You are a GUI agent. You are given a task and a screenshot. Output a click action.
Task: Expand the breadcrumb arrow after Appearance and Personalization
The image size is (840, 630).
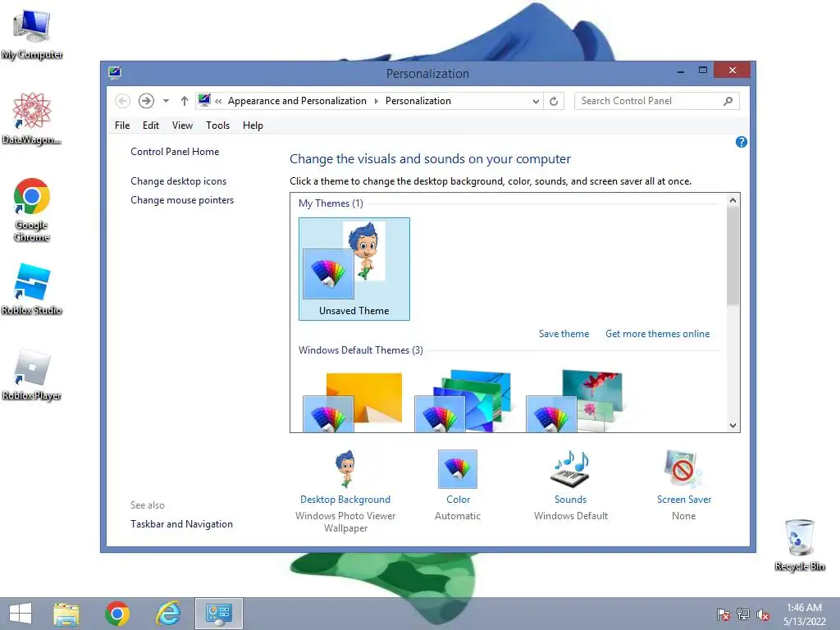click(x=376, y=101)
